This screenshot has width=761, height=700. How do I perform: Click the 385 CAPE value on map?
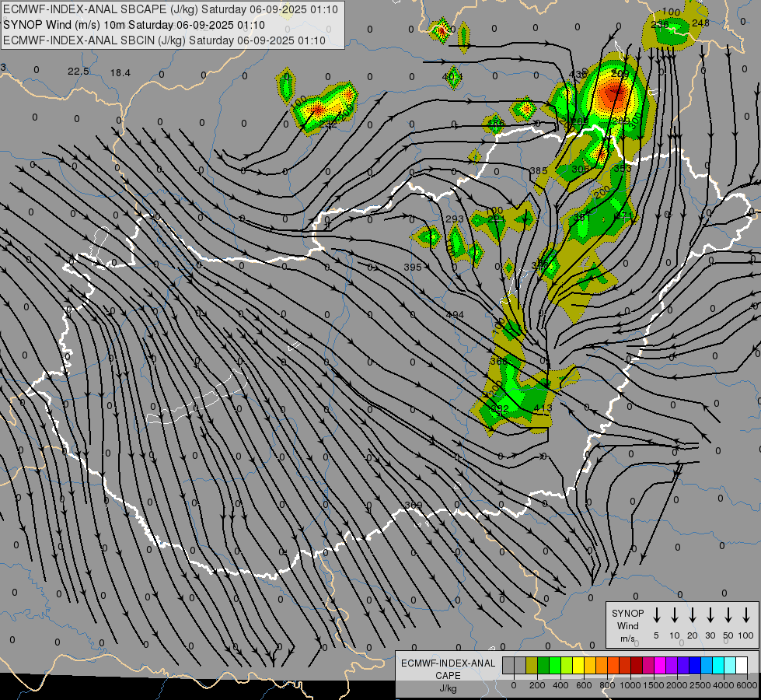tap(539, 170)
